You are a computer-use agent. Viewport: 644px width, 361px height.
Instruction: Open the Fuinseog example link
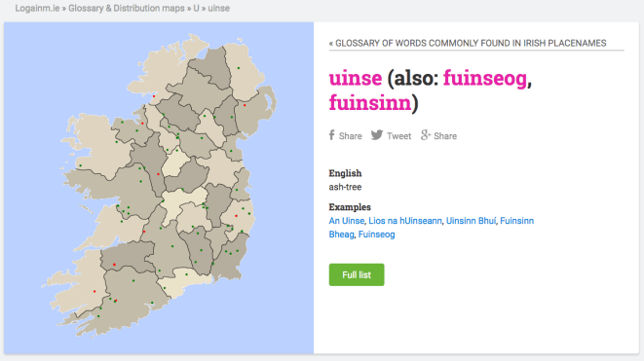click(x=377, y=235)
